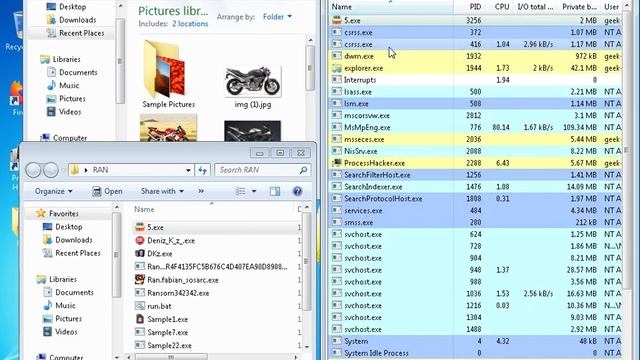Image resolution: width=640 pixels, height=360 pixels.
Task: Click the RAN breadcrumb arrow in address bar
Action: click(86, 170)
